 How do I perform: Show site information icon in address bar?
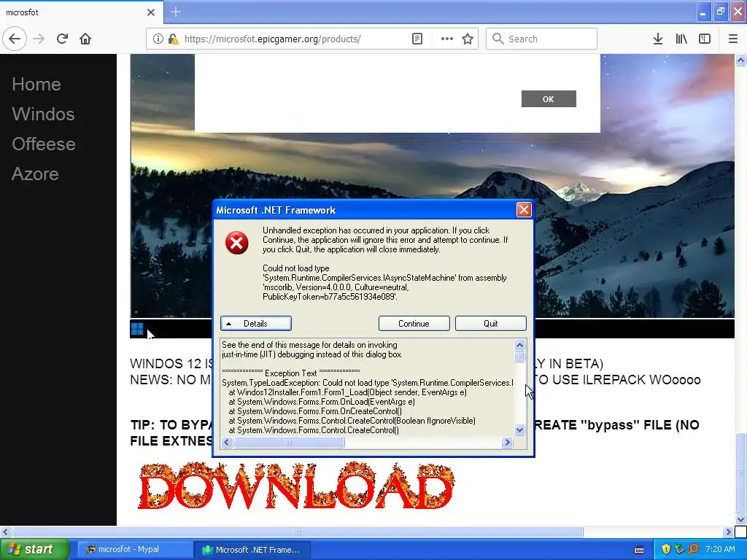[158, 39]
